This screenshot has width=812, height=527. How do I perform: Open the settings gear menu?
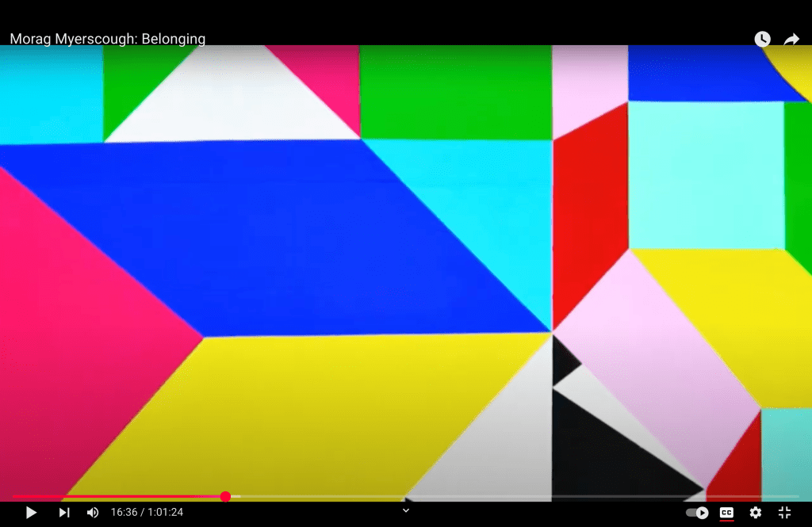(x=756, y=513)
